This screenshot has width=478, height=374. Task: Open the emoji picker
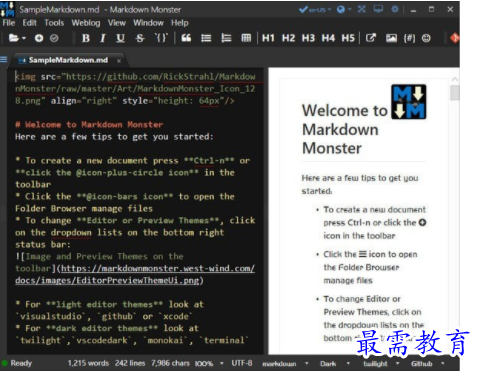426,38
